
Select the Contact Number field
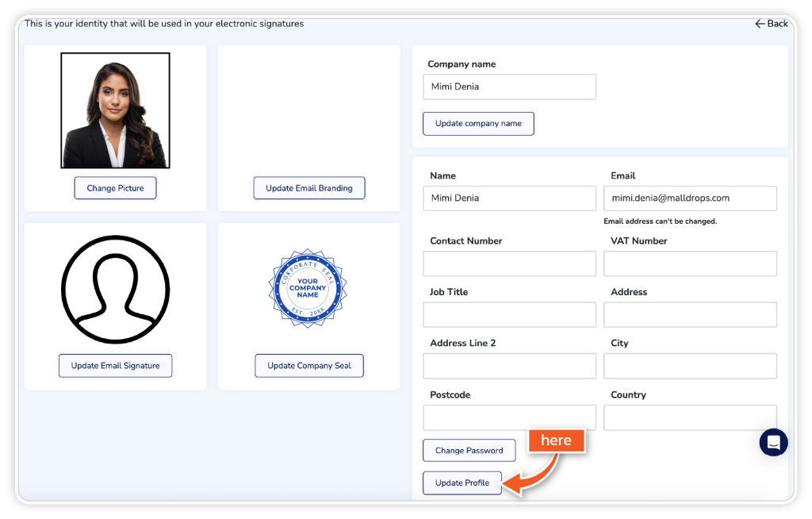509,263
